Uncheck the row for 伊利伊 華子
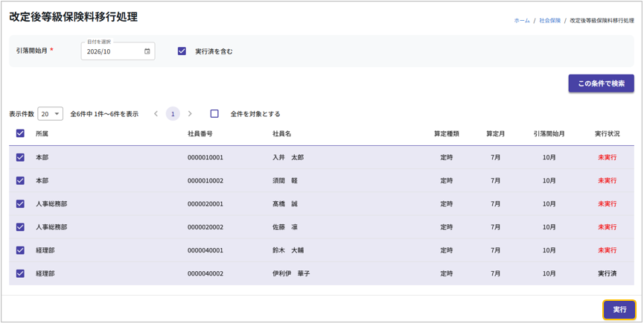The image size is (644, 324). point(20,273)
